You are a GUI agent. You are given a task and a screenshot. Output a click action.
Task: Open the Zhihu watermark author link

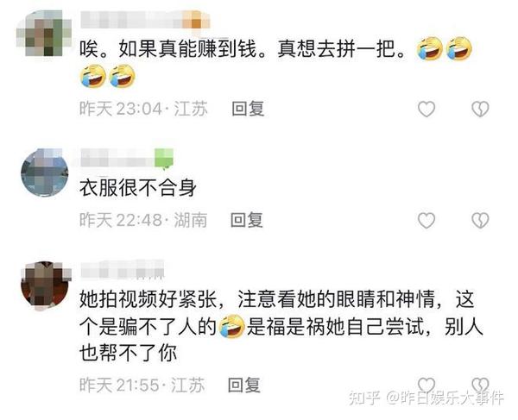tap(426, 398)
